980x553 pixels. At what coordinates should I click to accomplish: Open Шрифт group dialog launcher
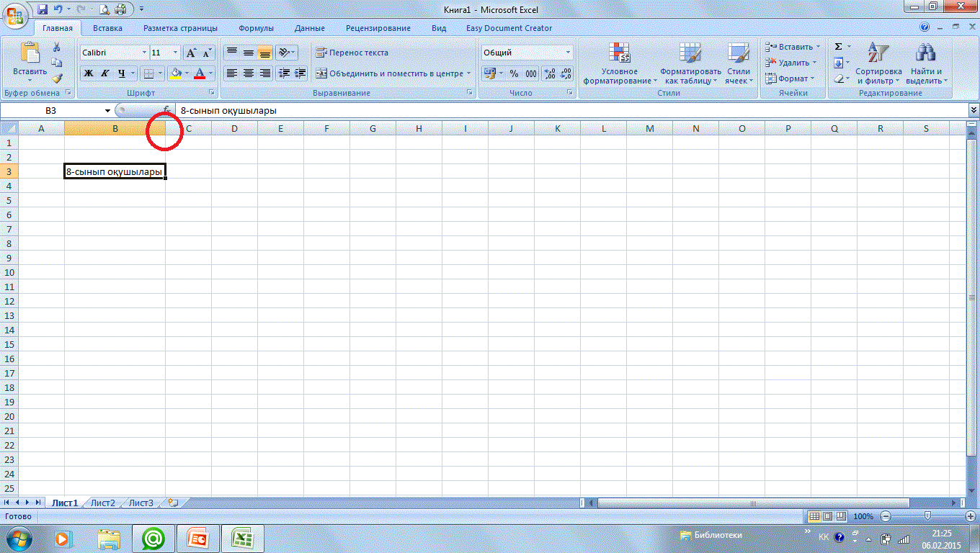213,93
